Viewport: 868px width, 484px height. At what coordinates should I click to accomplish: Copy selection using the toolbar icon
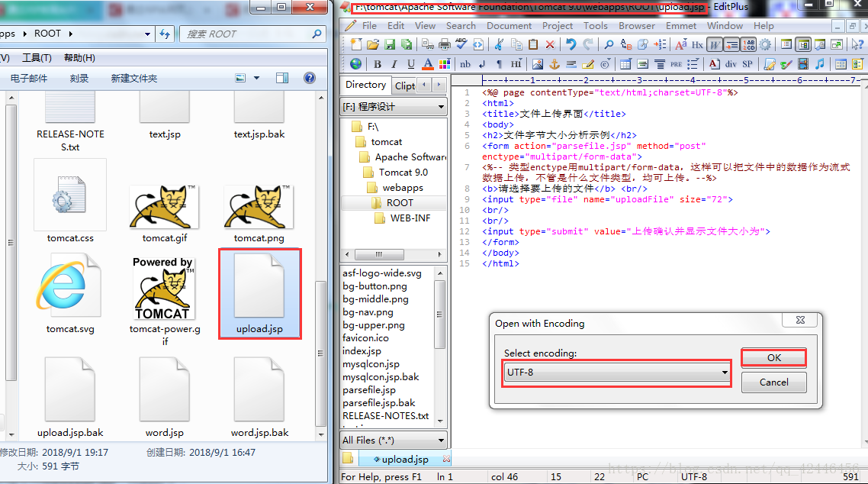(x=516, y=44)
